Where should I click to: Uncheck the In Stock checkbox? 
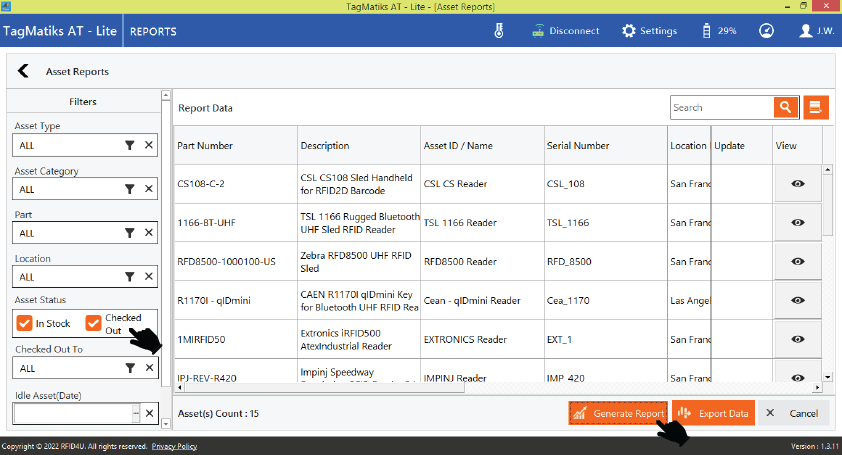tap(24, 323)
